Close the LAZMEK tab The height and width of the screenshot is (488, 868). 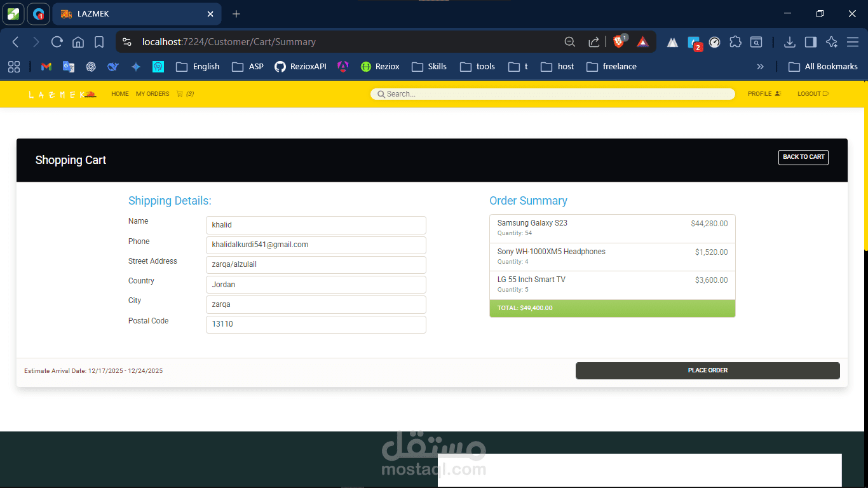(211, 14)
